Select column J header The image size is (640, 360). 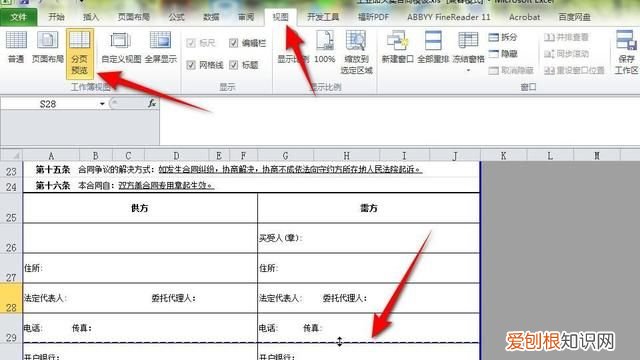point(455,156)
